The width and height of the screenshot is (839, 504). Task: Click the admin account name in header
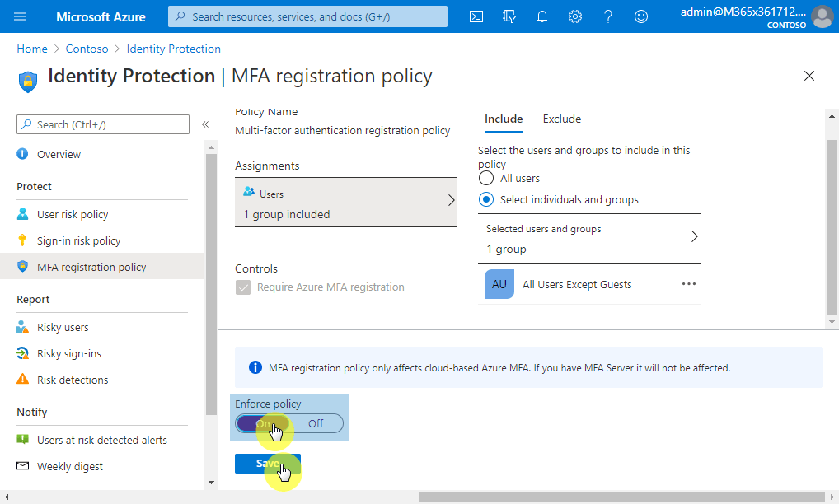(x=743, y=12)
